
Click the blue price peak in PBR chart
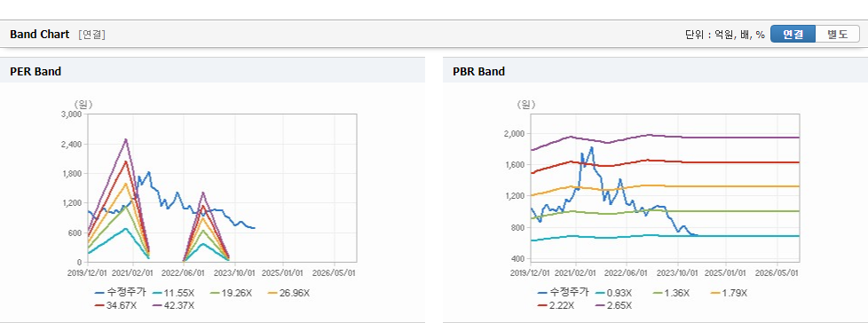coord(592,147)
